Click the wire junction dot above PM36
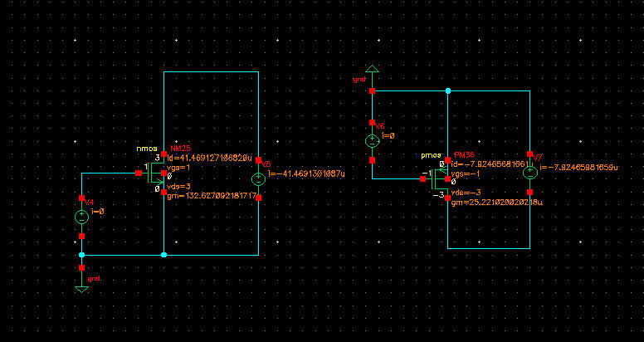Viewport: 644px width, 342px height. coord(447,90)
